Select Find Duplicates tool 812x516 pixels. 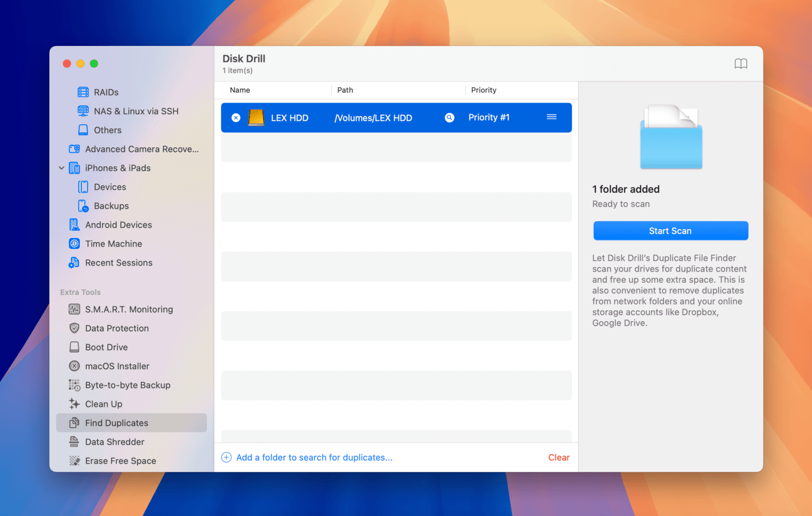pos(131,423)
